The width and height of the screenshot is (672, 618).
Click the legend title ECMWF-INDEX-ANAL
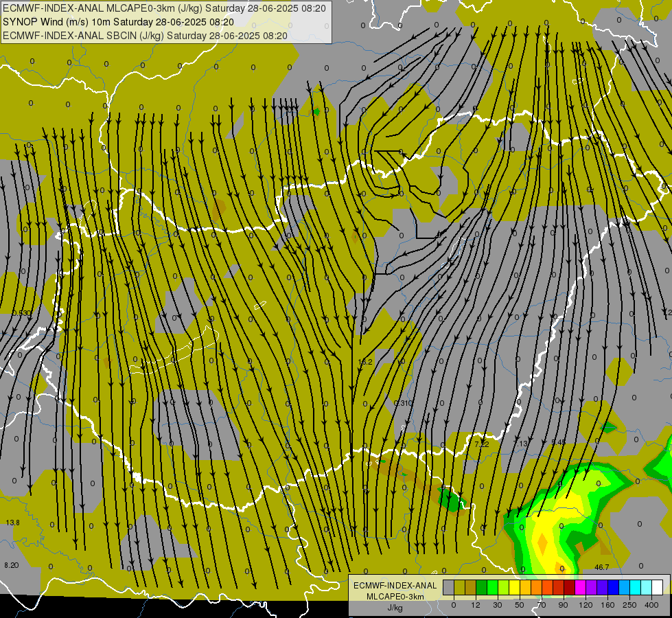point(395,586)
